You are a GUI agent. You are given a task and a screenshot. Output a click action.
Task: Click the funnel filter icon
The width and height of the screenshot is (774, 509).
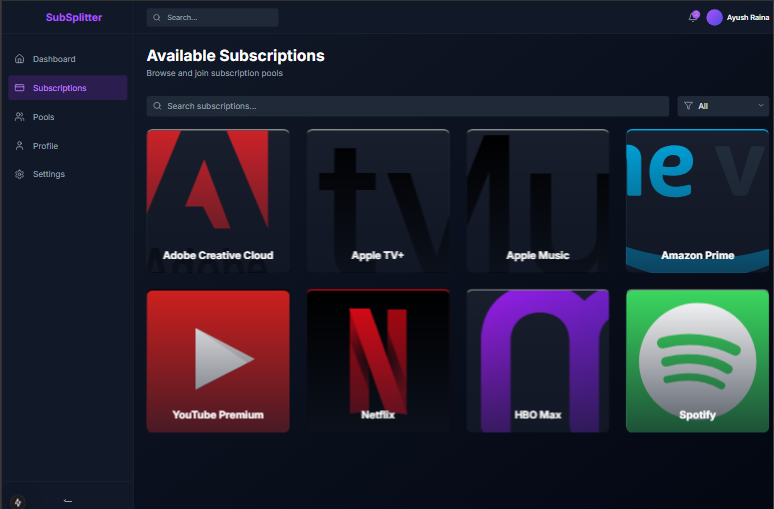click(688, 106)
